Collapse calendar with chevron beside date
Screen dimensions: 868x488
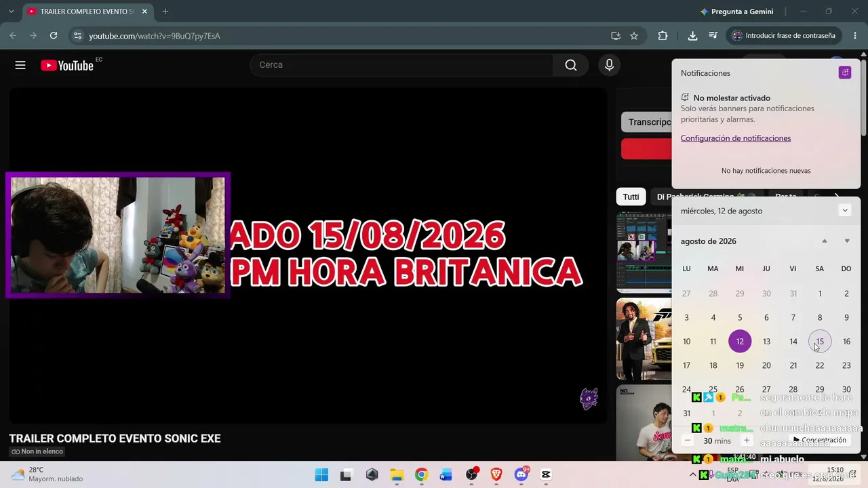[845, 210]
